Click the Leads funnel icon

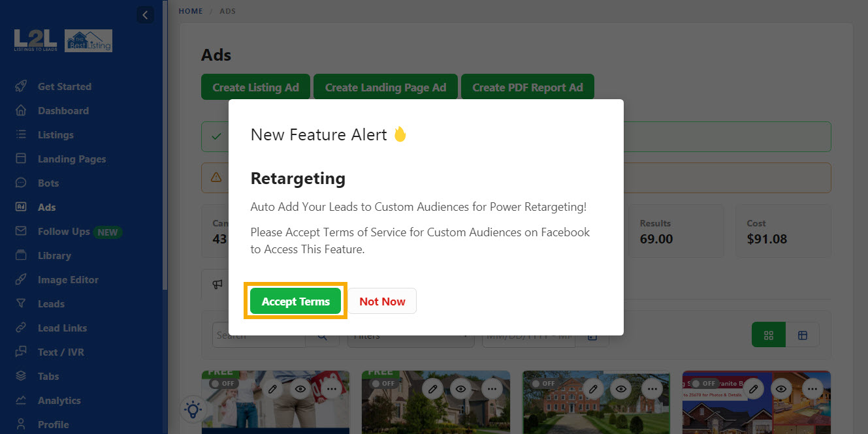coord(21,304)
